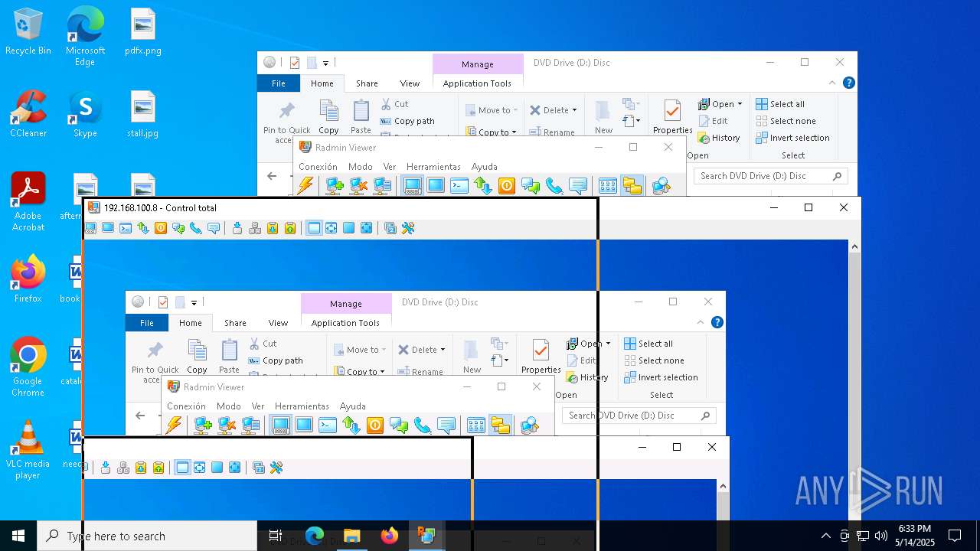The image size is (980, 551).
Task: Click Windows taskbar search box
Action: (x=147, y=536)
